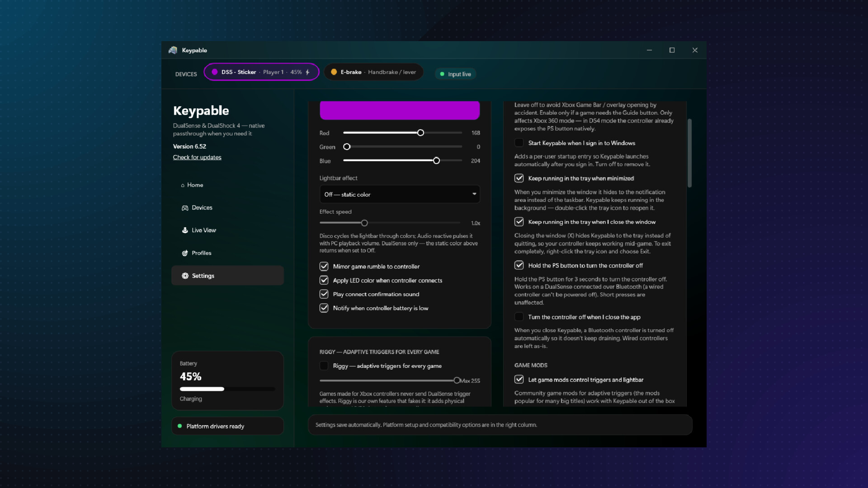868x488 pixels.
Task: Click the Green color slider handle
Action: pyautogui.click(x=347, y=147)
